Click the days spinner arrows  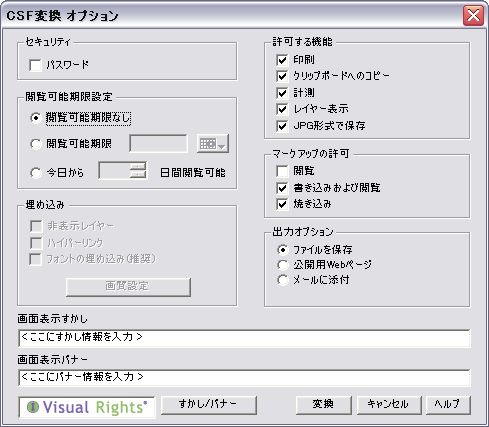[x=138, y=170]
